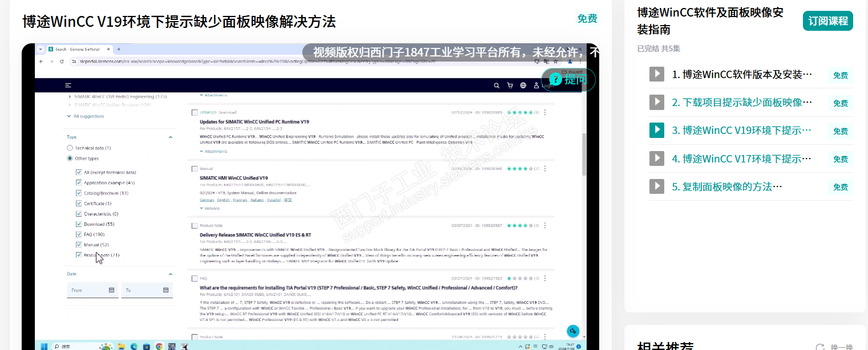Open kebab menu for the TIA Portal V19 FAQ
868x350 pixels.
[x=545, y=279]
